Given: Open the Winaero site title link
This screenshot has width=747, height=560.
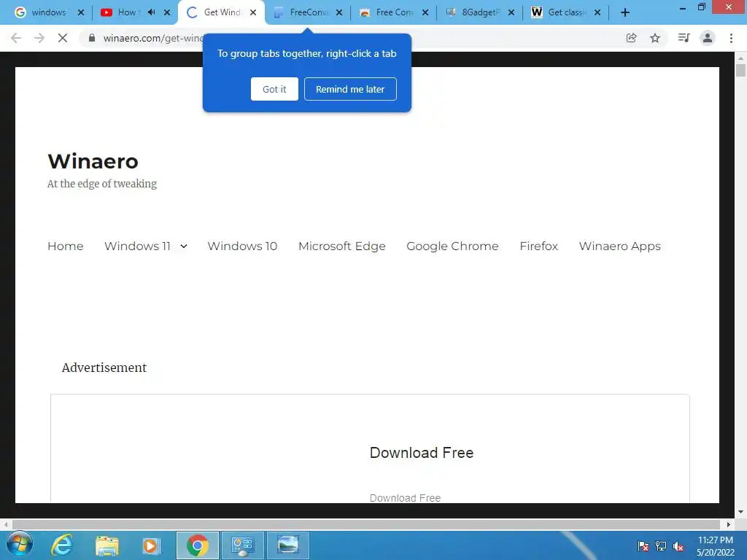Looking at the screenshot, I should [x=93, y=161].
